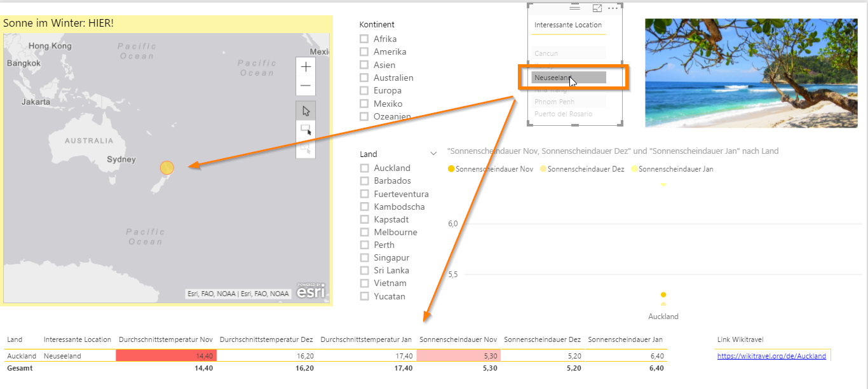The width and height of the screenshot is (868, 389).
Task: Check the Ozeanien checkbox
Action: 364,116
